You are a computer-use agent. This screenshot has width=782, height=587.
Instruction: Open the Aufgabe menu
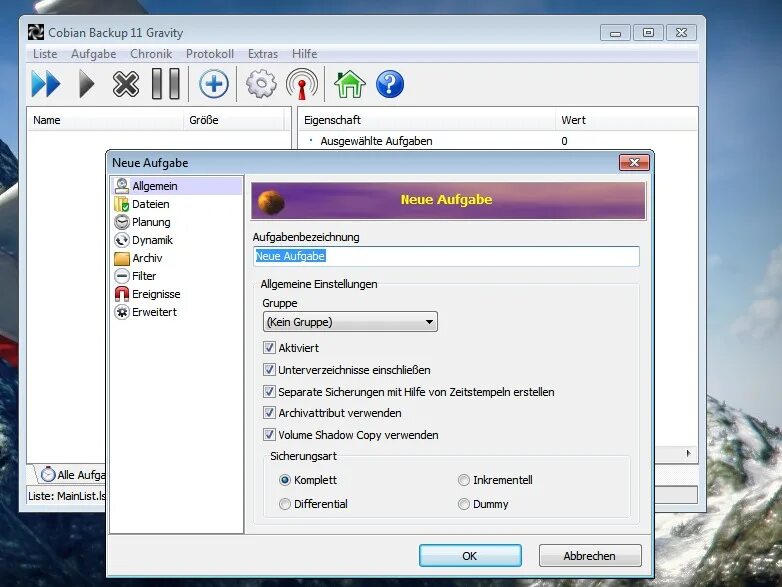tap(93, 54)
